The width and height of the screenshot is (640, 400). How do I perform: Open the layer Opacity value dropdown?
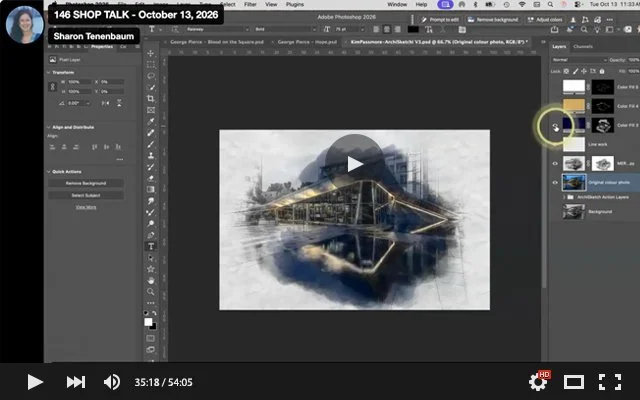pyautogui.click(x=633, y=60)
